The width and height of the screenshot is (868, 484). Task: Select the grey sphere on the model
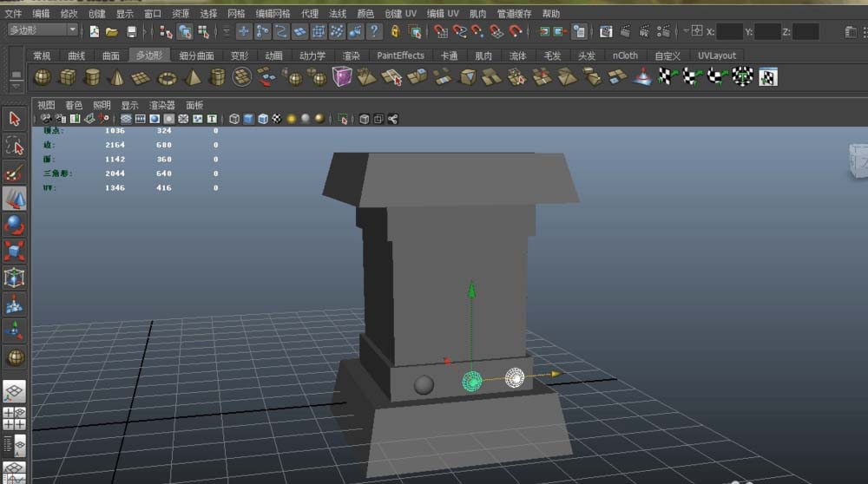coord(424,384)
